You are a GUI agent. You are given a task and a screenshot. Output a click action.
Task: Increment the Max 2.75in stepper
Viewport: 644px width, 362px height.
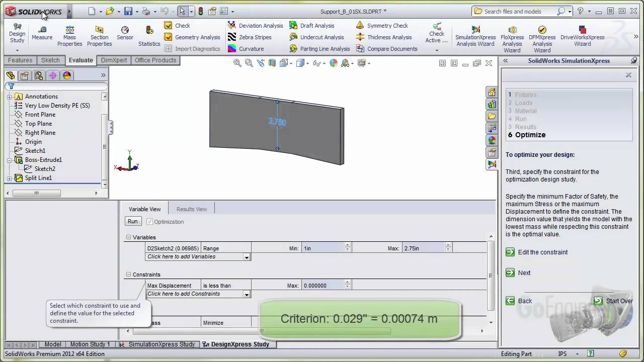tap(448, 246)
